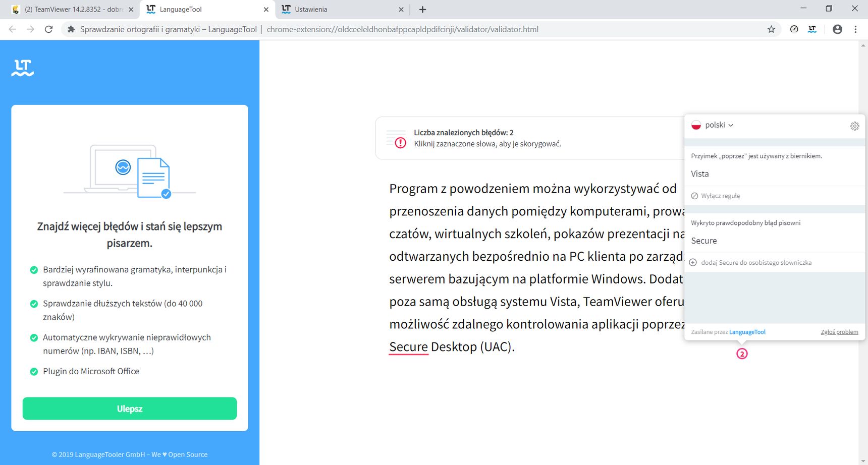Click the plus icon beside dodaj Secure
This screenshot has height=465, width=868.
coord(693,262)
